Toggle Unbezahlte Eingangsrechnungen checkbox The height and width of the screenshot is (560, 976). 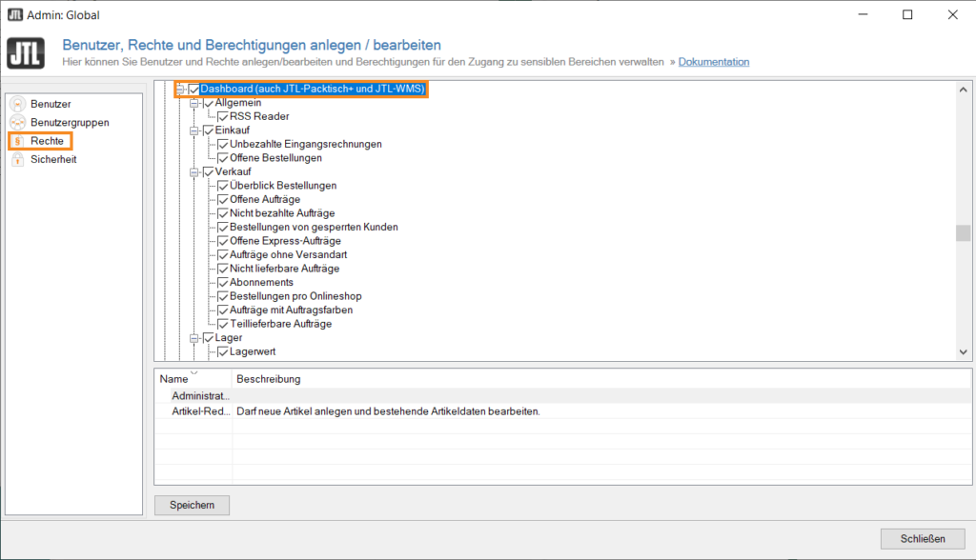point(223,144)
